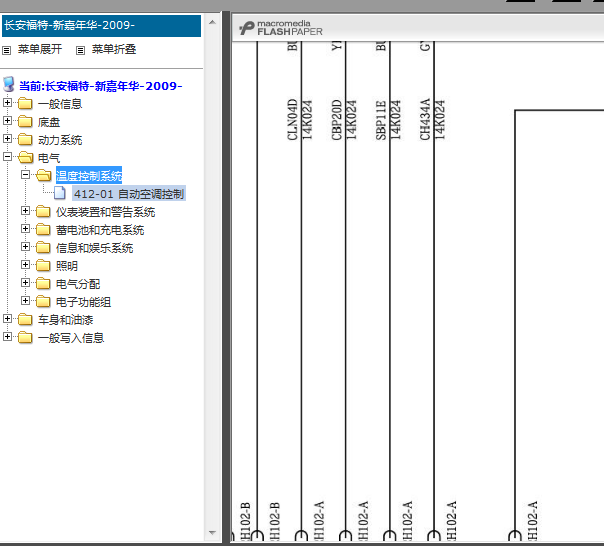
Task: Click the folder icon for 一般写入信息
Action: click(x=25, y=337)
